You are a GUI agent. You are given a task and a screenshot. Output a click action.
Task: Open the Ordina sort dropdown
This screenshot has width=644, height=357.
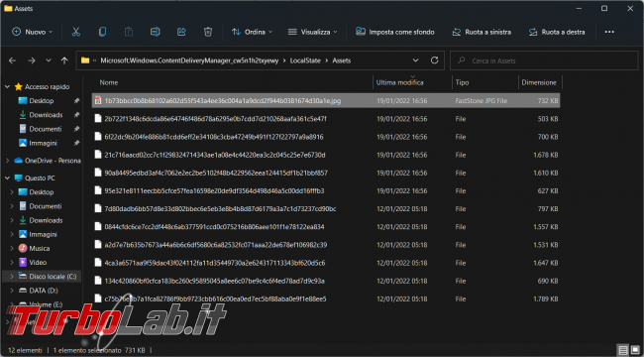click(x=253, y=32)
